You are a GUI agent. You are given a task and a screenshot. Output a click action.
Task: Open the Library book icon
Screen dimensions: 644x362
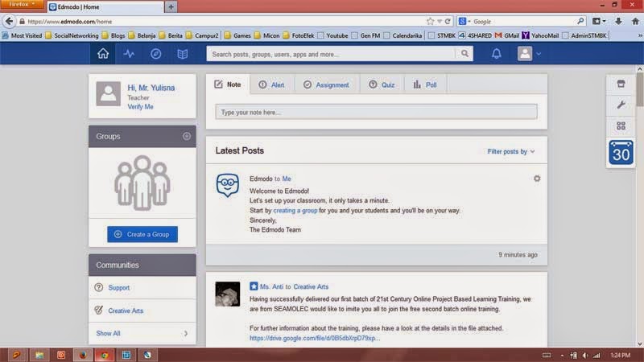[183, 54]
